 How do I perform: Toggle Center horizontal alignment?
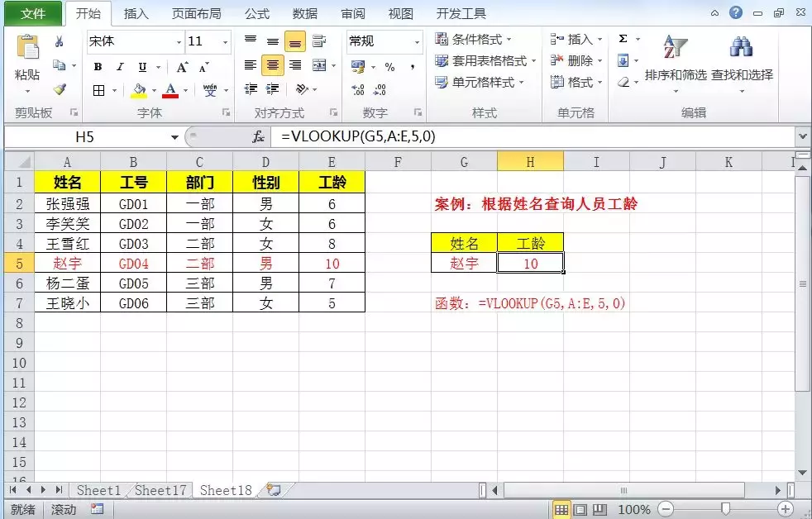coord(272,65)
